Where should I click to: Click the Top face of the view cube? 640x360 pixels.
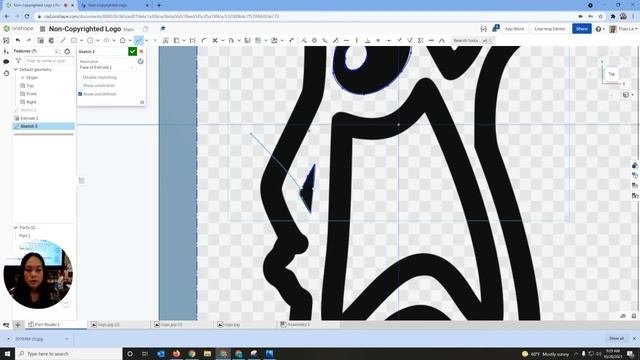point(611,74)
